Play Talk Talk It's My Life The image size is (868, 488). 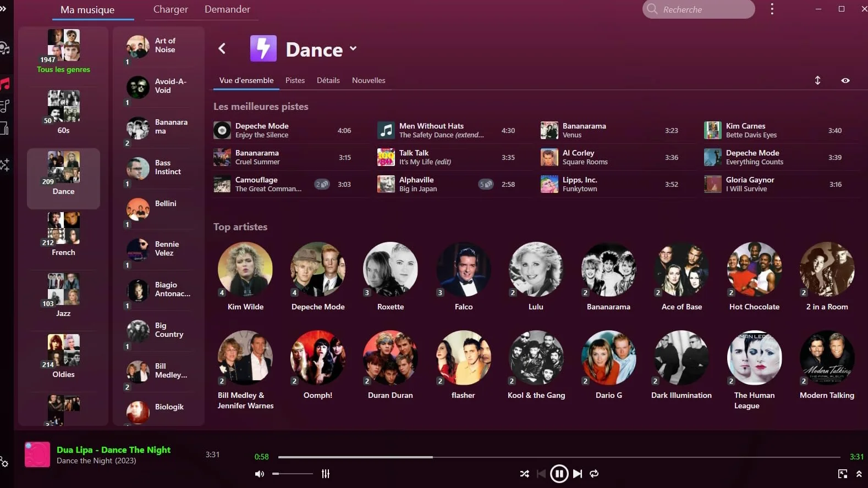click(446, 157)
